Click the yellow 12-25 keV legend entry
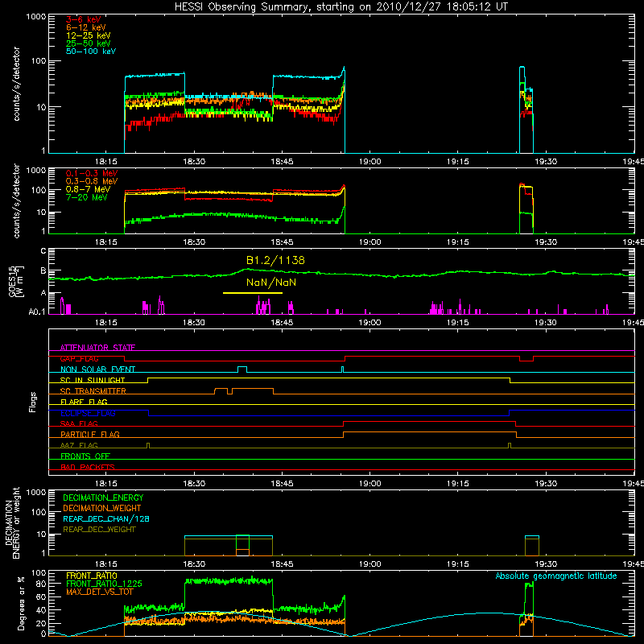The height and width of the screenshot is (644, 644). [x=88, y=35]
